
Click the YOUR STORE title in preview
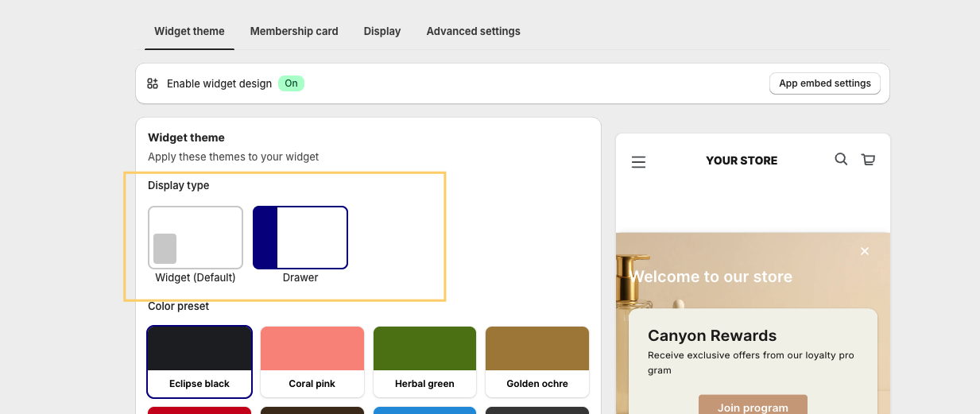pos(742,161)
